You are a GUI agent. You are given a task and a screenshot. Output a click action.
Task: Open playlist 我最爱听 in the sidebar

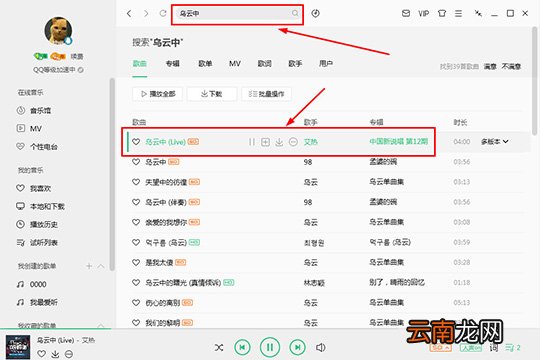pos(37,302)
